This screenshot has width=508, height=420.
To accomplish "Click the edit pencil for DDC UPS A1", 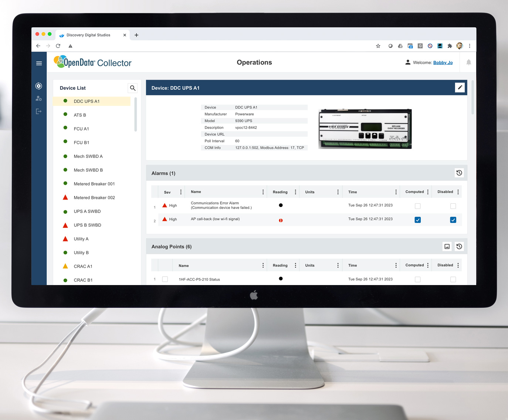I will coord(460,88).
